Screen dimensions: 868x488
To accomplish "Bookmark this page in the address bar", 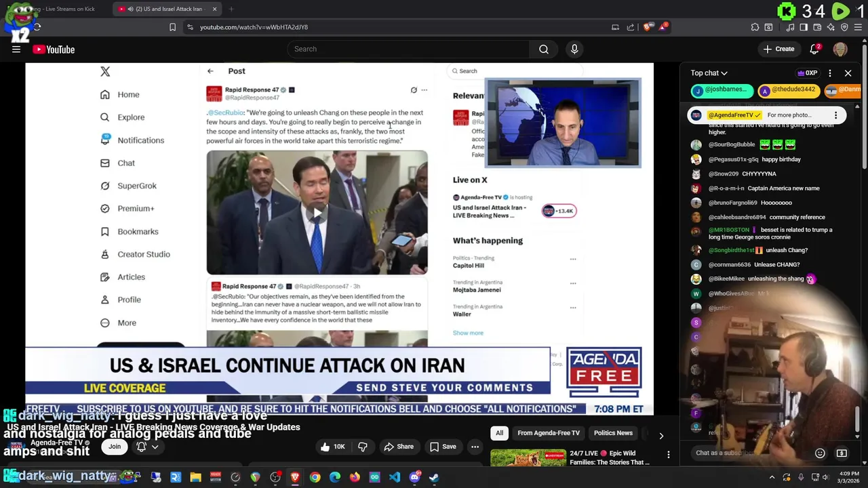I will click(x=172, y=27).
